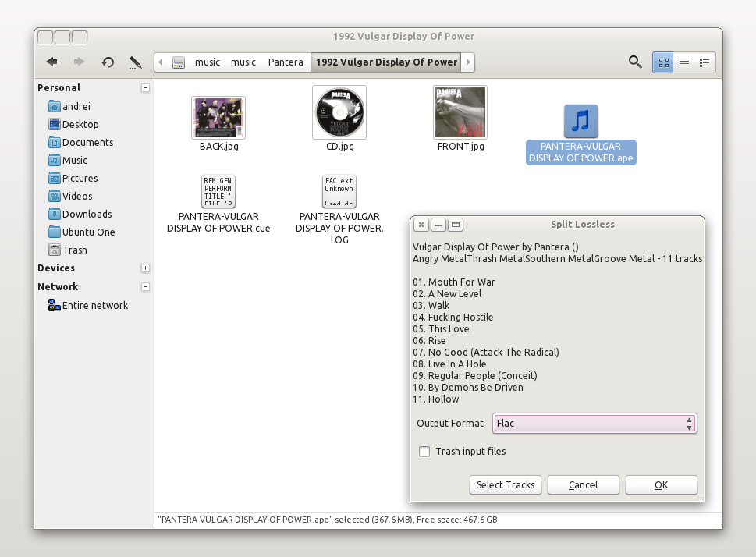Image resolution: width=756 pixels, height=557 pixels.
Task: Switch to list view
Action: (x=683, y=62)
